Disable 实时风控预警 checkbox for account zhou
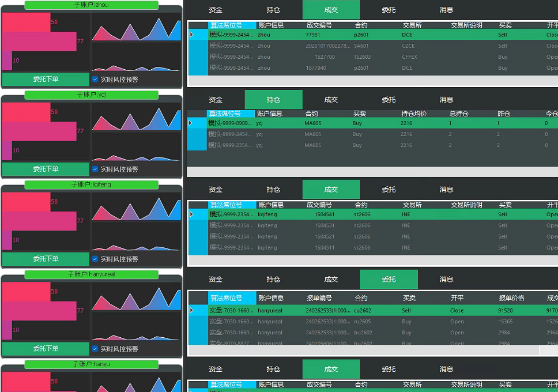Screen dimensions: 558x392 pos(95,80)
